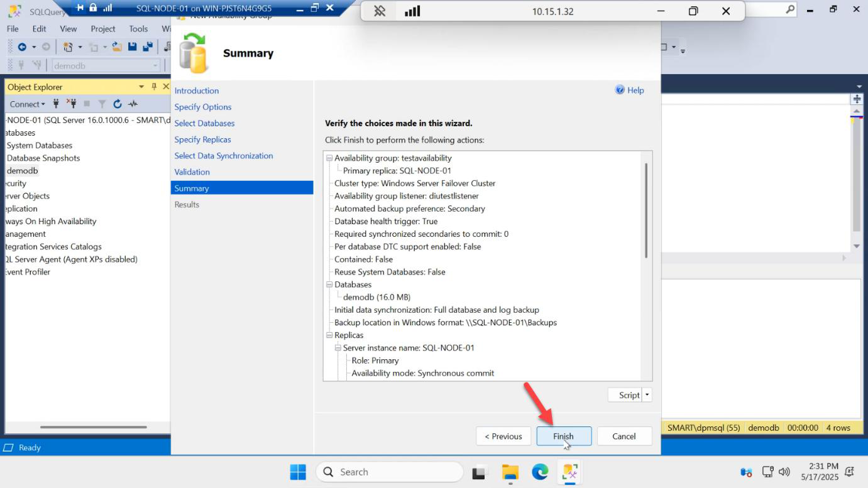Click Object Explorer Activity Monitor icon
868x488 pixels.
click(x=133, y=104)
